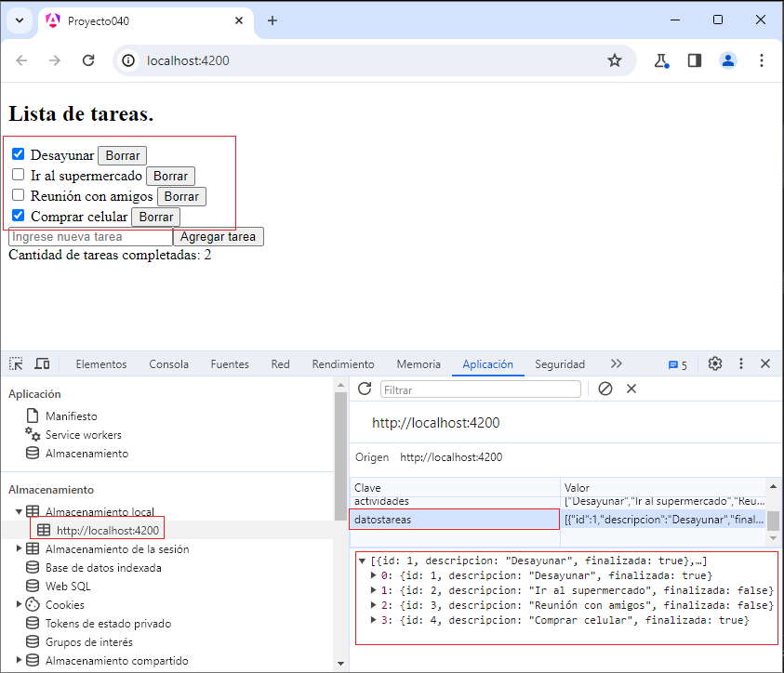Viewport: 784px width, 673px height.
Task: Switch to the Seguridad tab
Action: 560,364
